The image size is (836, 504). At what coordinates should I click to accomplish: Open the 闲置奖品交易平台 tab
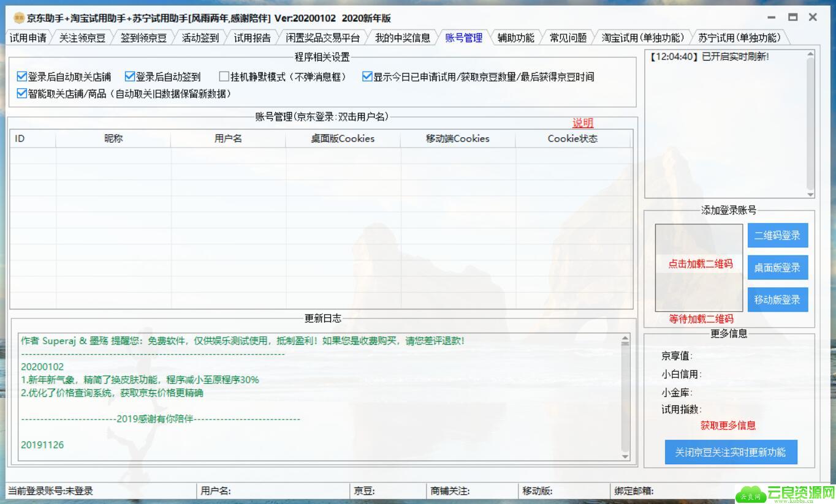(322, 38)
